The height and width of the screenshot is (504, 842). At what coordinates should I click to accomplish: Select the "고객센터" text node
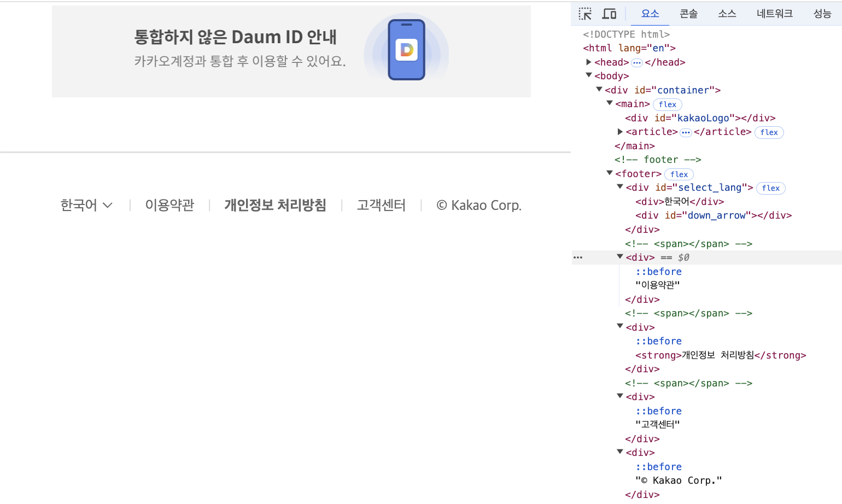[x=658, y=425]
